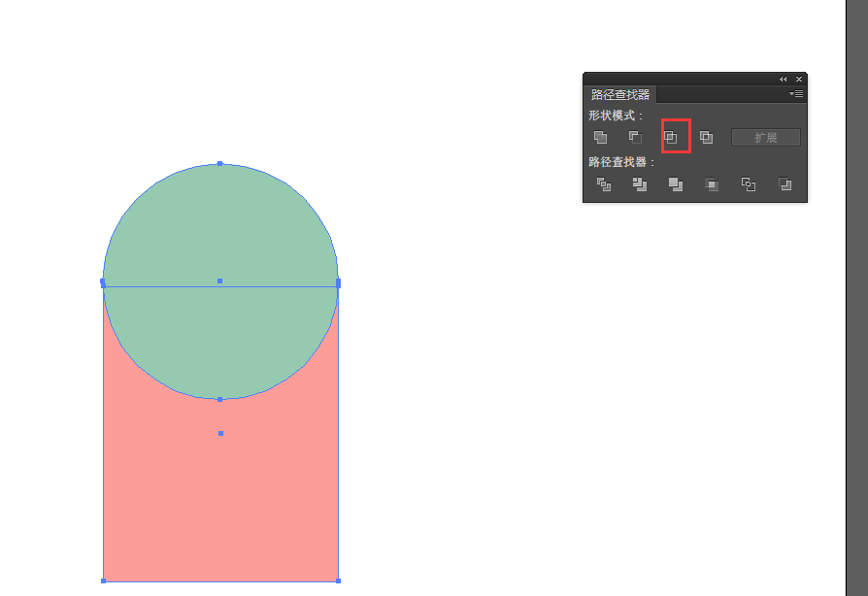This screenshot has width=868, height=596.
Task: Click the Outline pathfinder icon
Action: point(747,183)
